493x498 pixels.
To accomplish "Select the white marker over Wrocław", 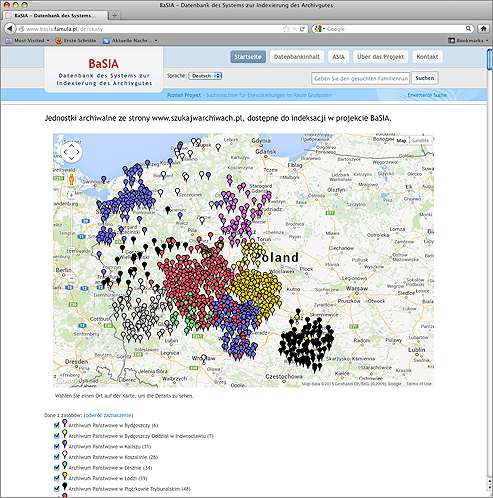I will coord(203,358).
